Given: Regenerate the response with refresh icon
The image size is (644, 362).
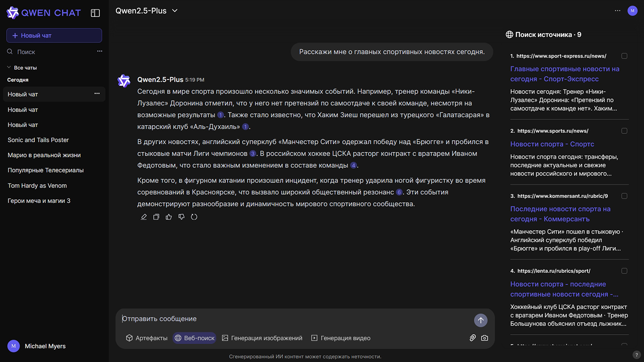Looking at the screenshot, I should (x=194, y=217).
